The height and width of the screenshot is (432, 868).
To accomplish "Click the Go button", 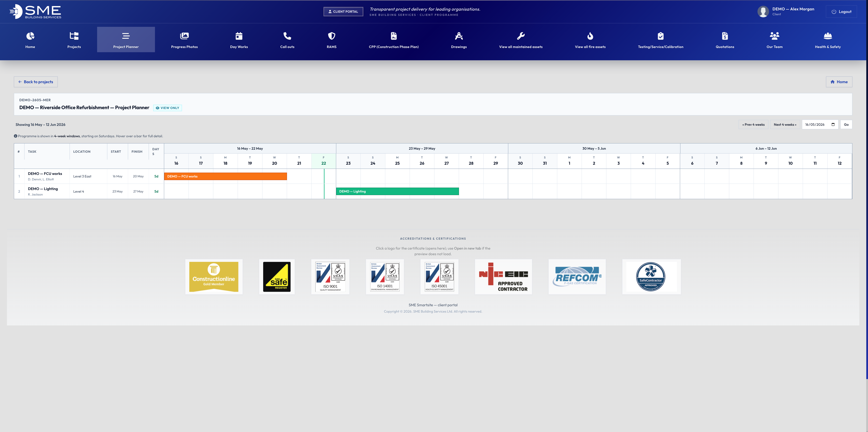I will coord(846,125).
